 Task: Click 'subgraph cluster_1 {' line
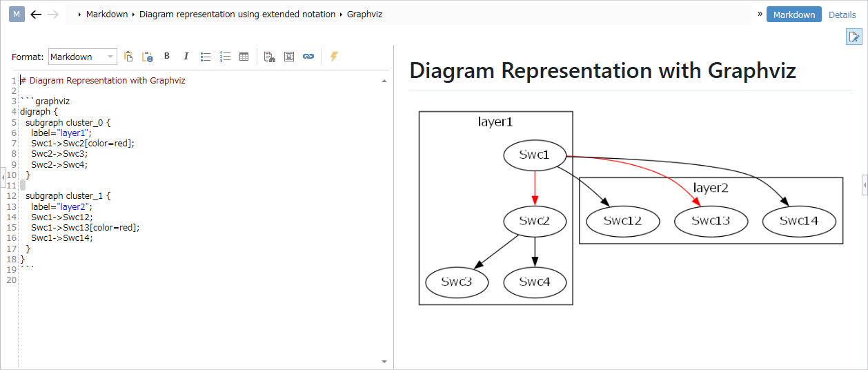68,196
